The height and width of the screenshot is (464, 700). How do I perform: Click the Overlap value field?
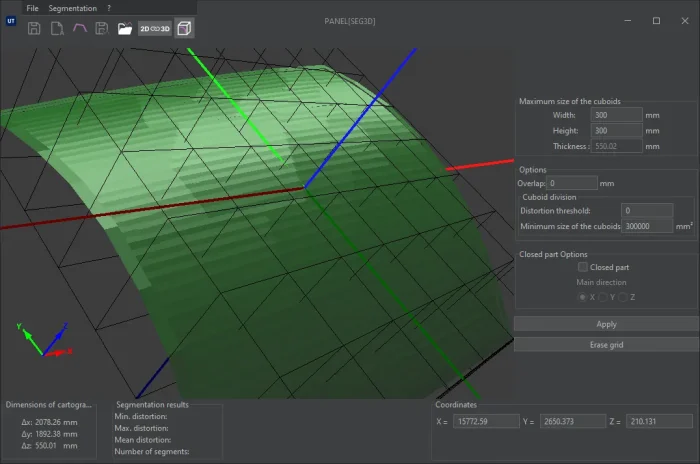click(x=572, y=183)
